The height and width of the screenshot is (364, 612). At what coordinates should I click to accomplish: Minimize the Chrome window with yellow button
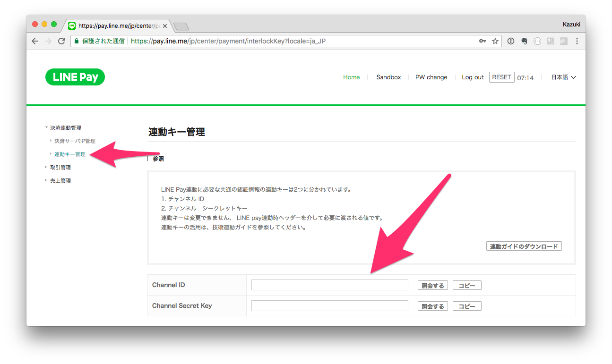point(44,24)
